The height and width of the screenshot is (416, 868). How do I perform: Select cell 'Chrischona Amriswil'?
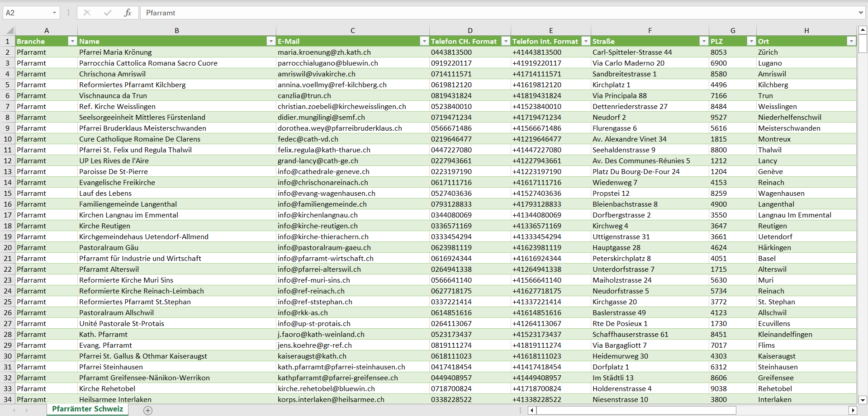click(177, 74)
